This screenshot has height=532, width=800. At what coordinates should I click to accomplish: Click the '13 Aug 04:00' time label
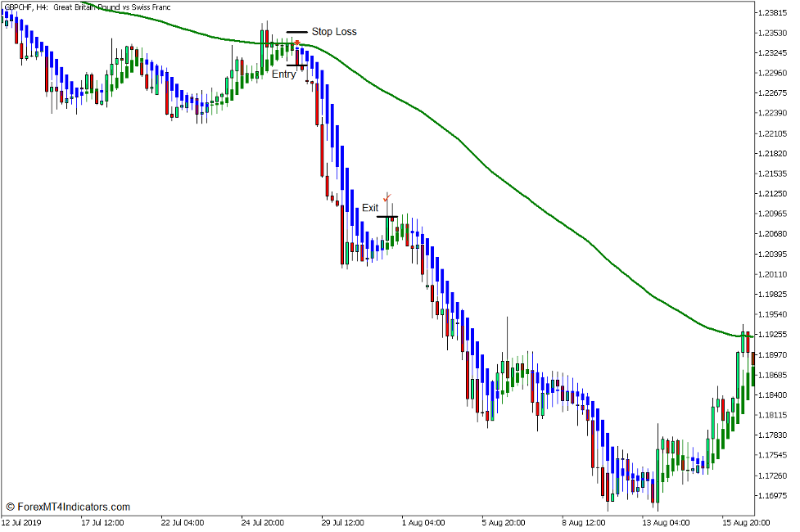coord(664,523)
